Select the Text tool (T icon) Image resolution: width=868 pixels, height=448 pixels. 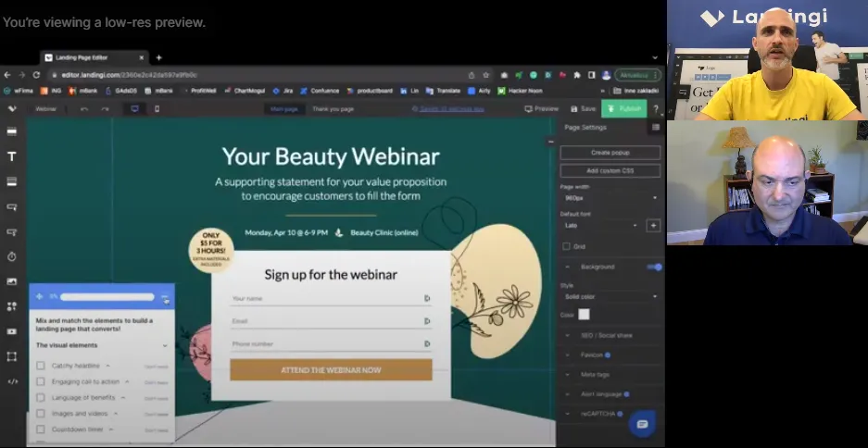[12, 157]
